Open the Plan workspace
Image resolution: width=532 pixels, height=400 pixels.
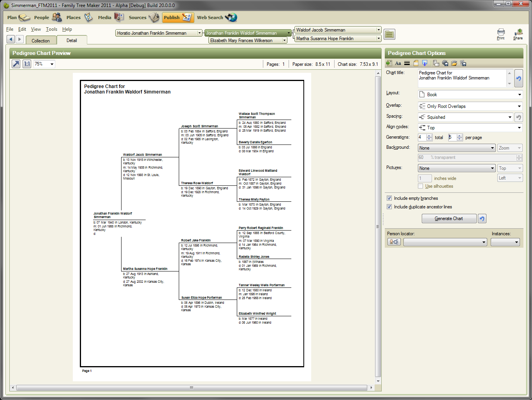click(19, 18)
